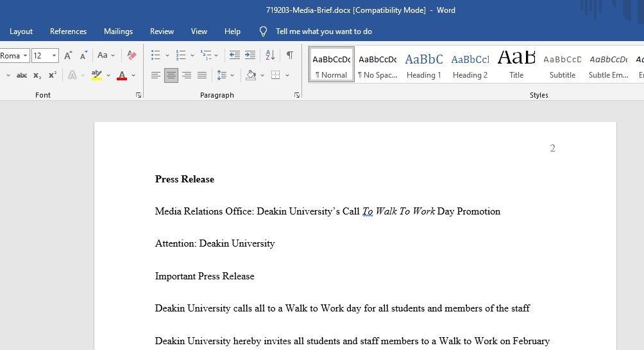This screenshot has width=644, height=350.
Task: Justify paragraph text
Action: [x=201, y=75]
